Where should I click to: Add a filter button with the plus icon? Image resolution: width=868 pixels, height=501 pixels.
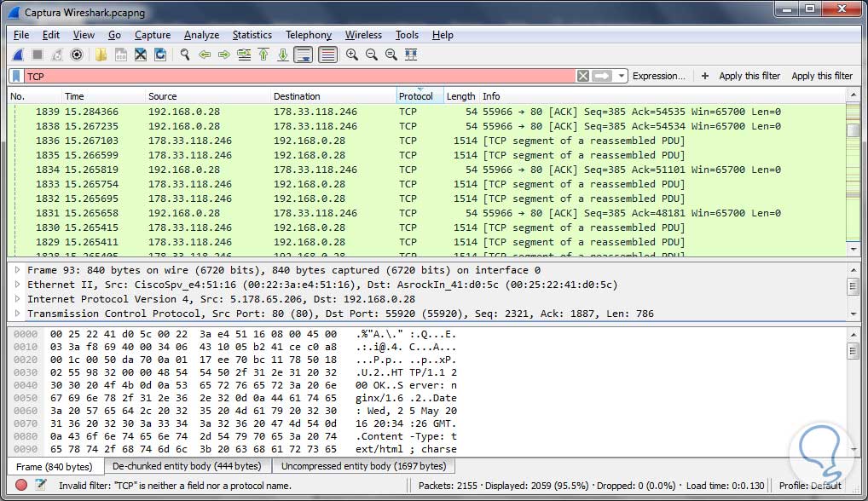(704, 76)
